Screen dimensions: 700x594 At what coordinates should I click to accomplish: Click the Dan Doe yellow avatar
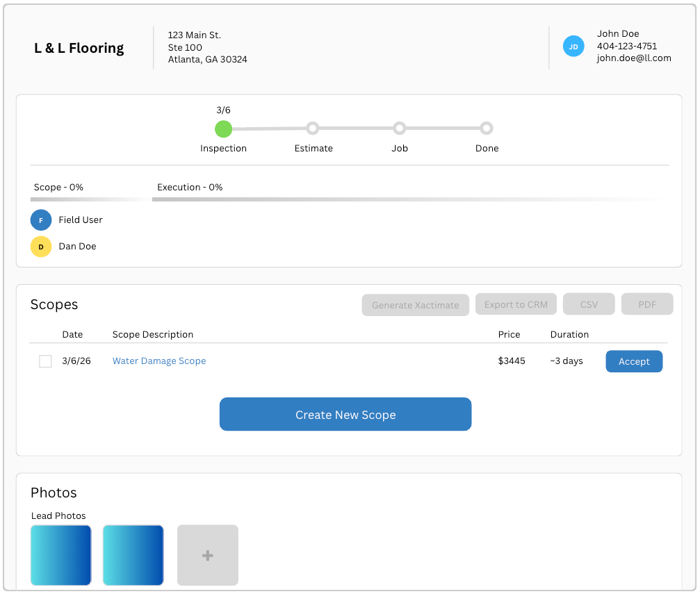(x=41, y=247)
